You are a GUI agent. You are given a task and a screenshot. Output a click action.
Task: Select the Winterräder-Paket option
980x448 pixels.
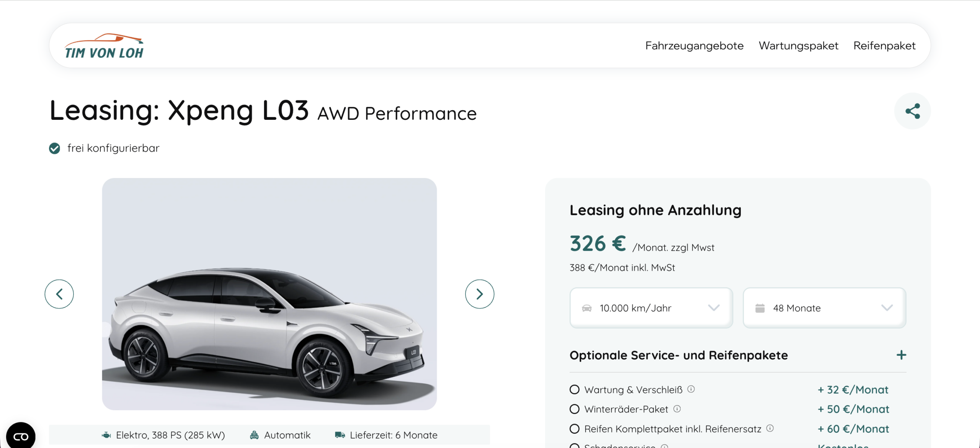point(574,409)
